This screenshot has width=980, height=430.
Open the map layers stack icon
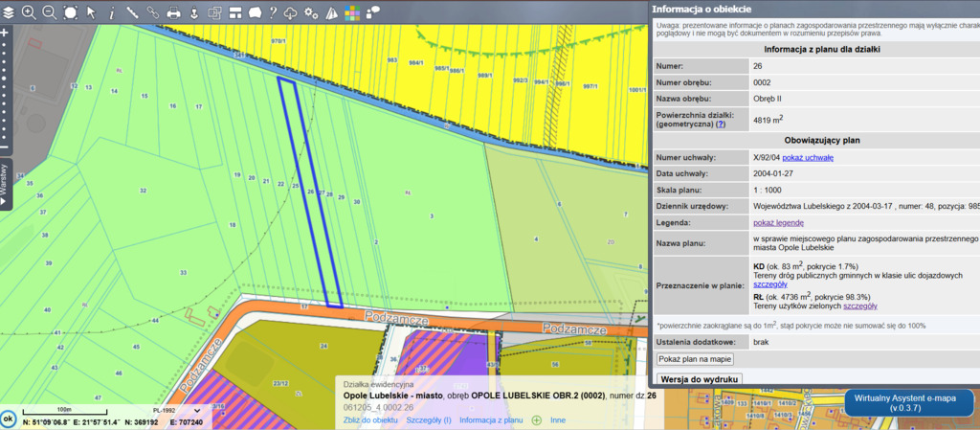(9, 12)
